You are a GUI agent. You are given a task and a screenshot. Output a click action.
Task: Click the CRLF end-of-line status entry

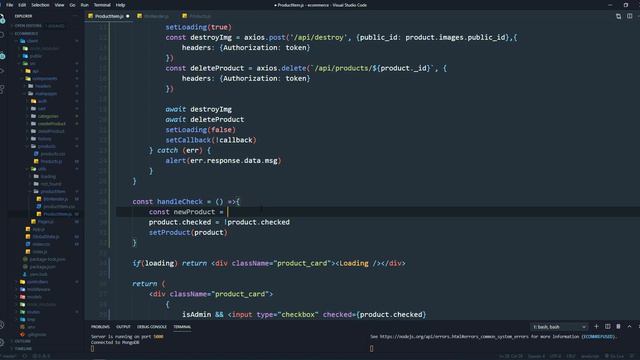click(x=571, y=356)
